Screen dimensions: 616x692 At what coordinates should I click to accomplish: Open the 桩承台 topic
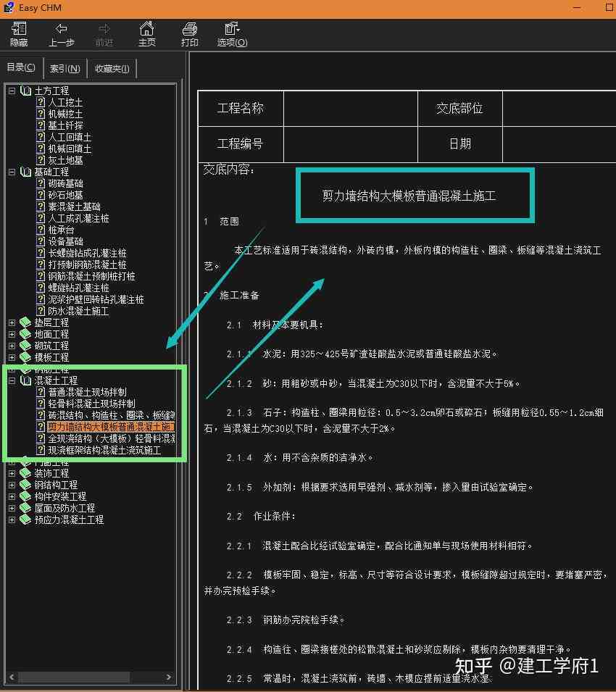[x=61, y=230]
